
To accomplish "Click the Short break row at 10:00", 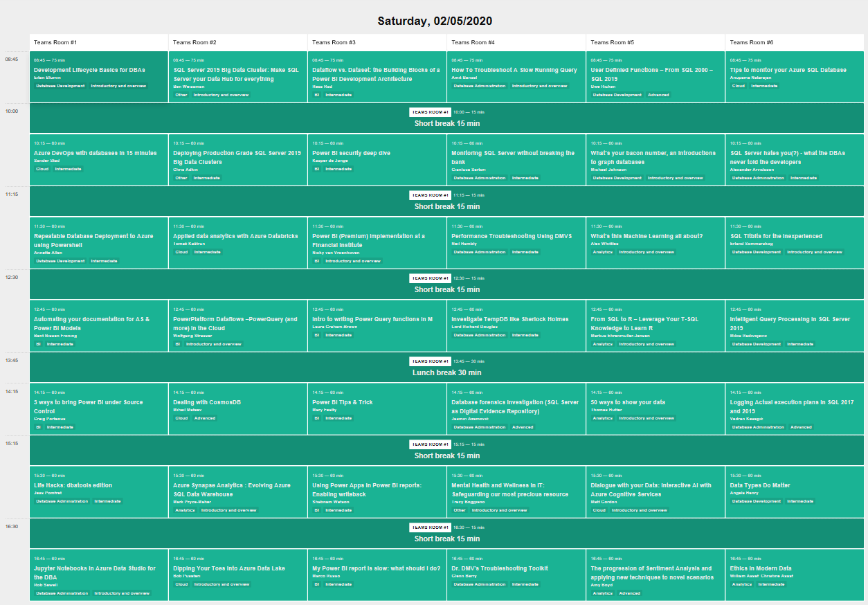I will [x=447, y=118].
